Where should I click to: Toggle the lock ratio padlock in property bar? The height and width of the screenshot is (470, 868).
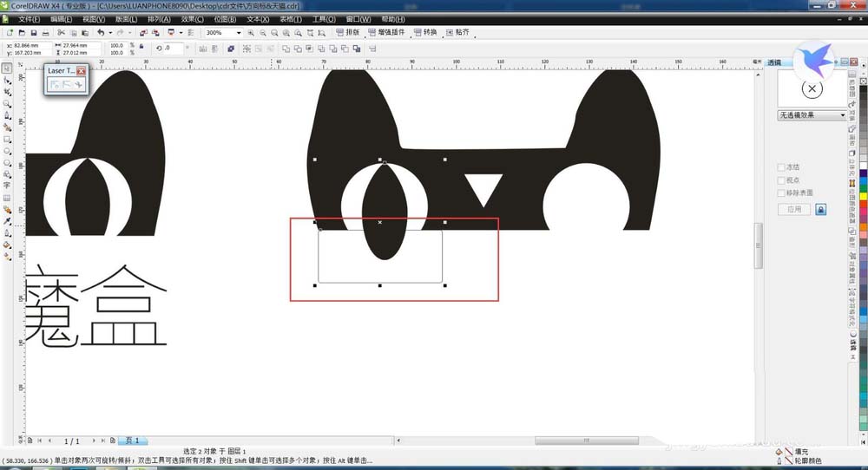pos(141,47)
